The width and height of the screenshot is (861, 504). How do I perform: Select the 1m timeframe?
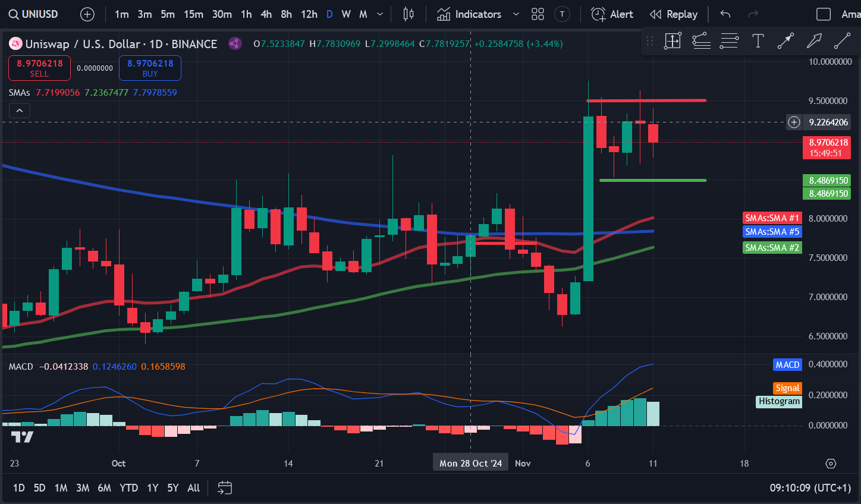click(x=122, y=14)
